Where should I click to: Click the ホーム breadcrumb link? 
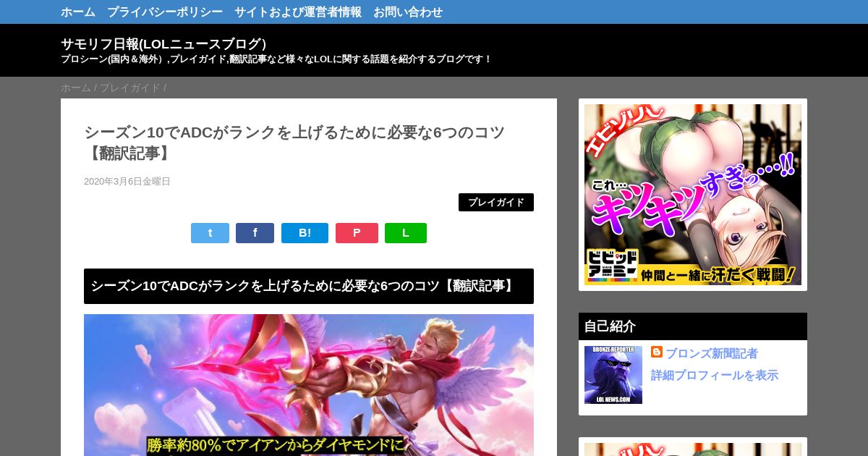[76, 88]
